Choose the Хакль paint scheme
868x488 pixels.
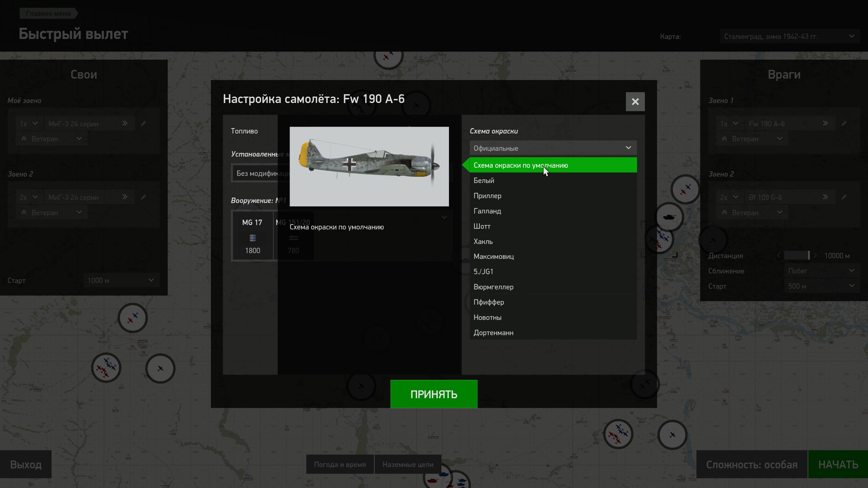point(553,241)
